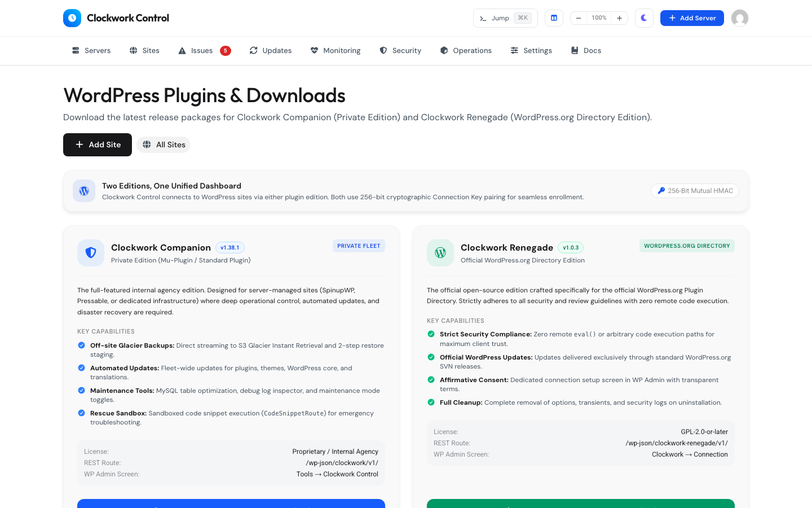Decrease zoom with the minus button

(579, 18)
